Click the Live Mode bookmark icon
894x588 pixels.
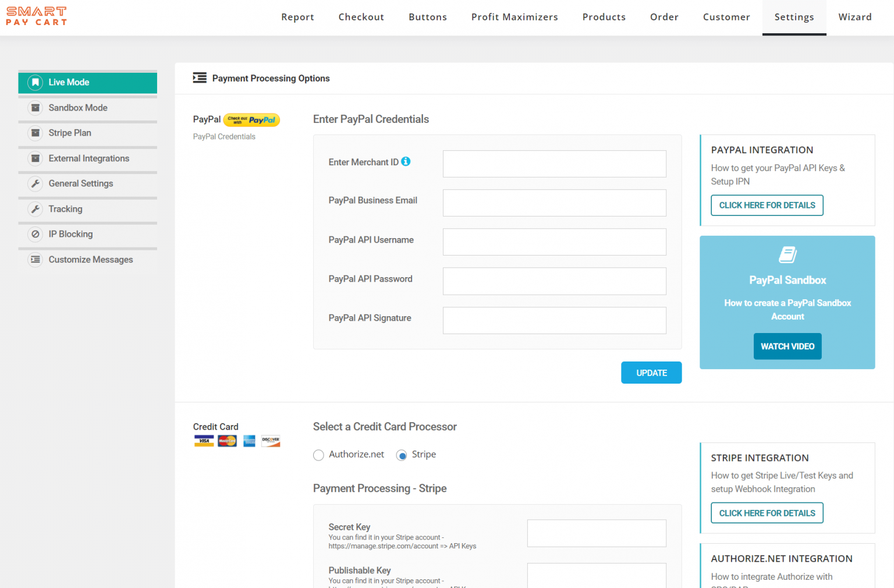pyautogui.click(x=35, y=82)
